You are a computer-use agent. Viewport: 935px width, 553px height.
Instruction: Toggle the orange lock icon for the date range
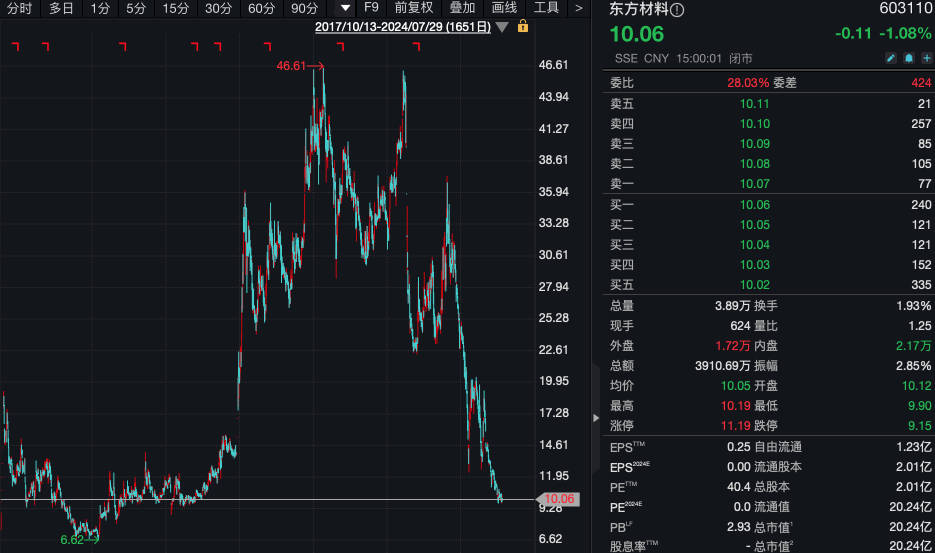(523, 26)
